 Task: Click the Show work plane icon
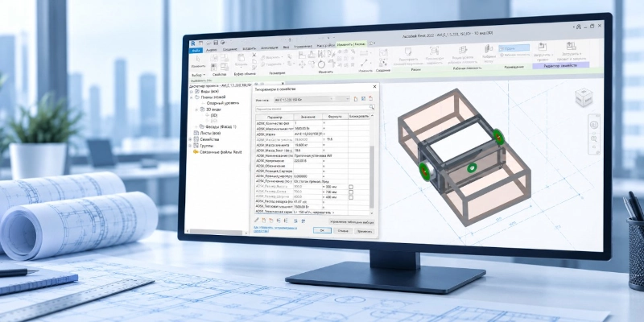click(x=463, y=50)
